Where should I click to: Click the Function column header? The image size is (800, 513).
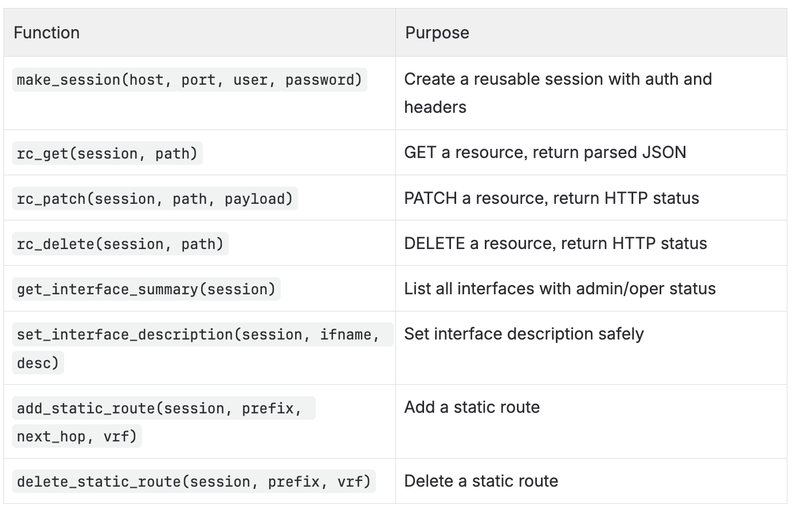click(x=46, y=33)
